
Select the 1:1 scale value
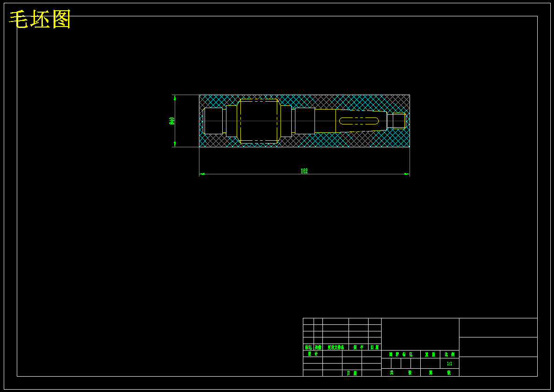450,364
